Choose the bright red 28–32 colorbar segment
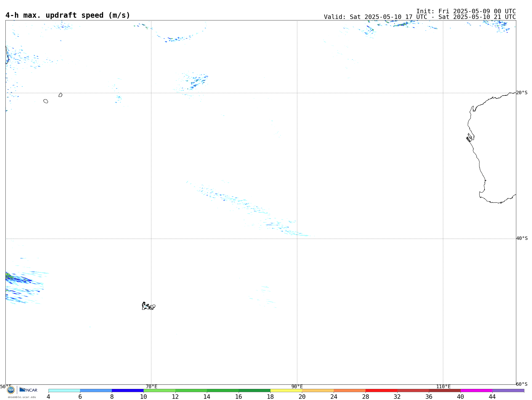The image size is (532, 400). point(382,391)
